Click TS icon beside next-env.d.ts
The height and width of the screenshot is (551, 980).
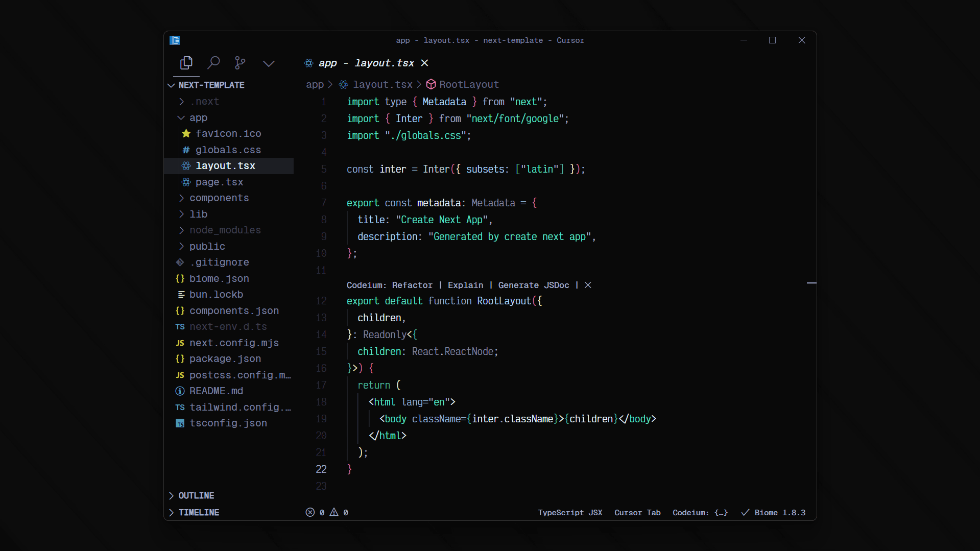180,327
